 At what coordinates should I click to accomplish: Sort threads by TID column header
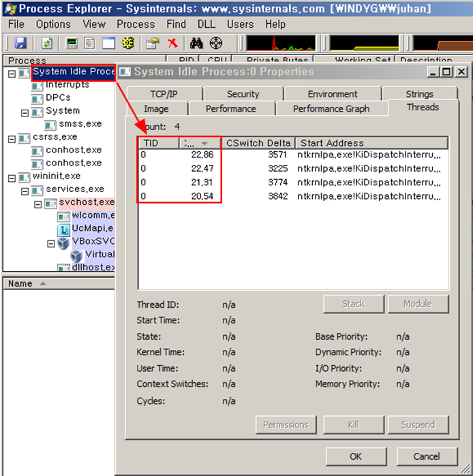[x=159, y=143]
